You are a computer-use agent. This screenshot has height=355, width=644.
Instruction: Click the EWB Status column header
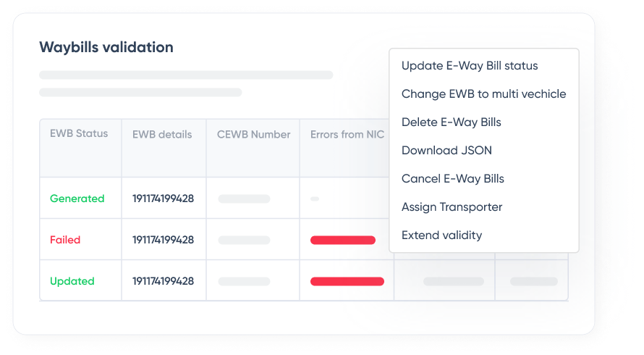pyautogui.click(x=79, y=134)
